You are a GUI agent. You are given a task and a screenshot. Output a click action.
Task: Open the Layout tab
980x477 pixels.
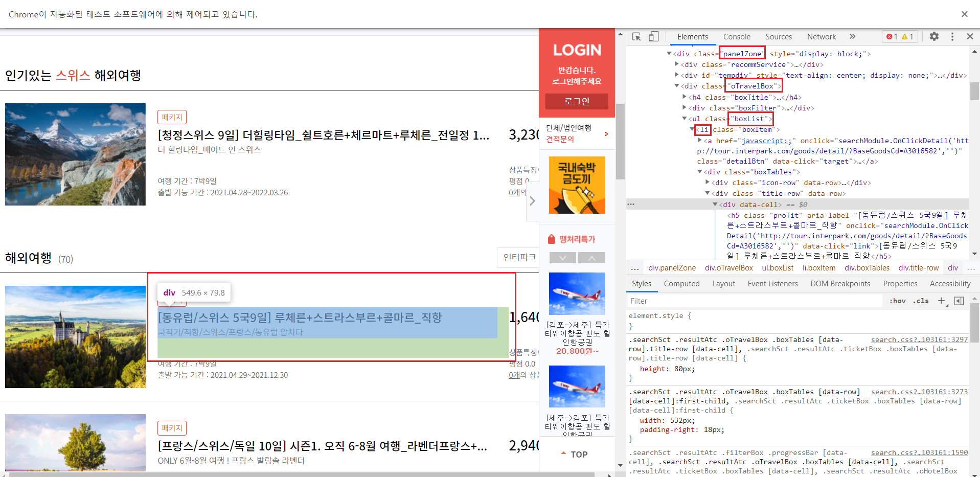tap(724, 284)
